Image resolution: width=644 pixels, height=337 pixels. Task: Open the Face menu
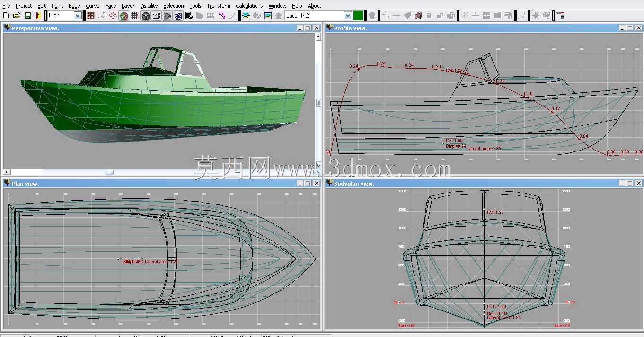(111, 6)
